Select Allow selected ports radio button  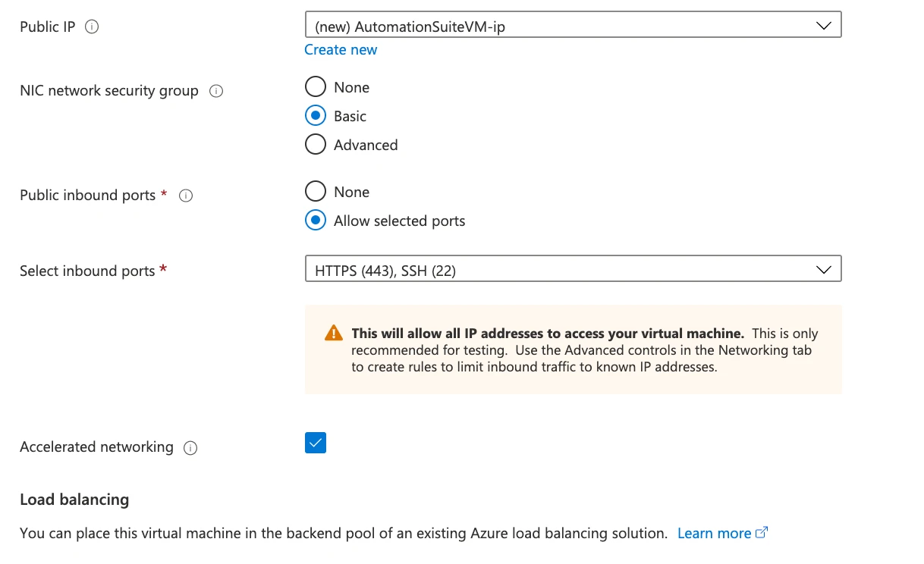click(x=315, y=221)
